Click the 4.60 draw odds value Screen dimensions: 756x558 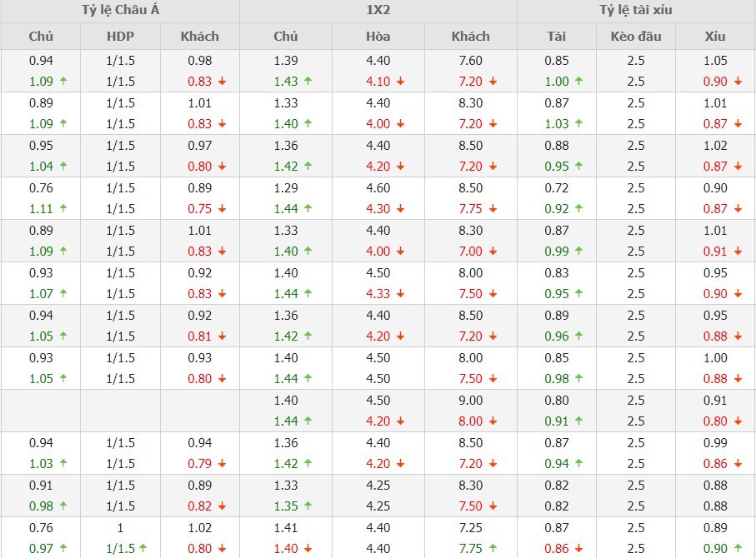point(378,188)
